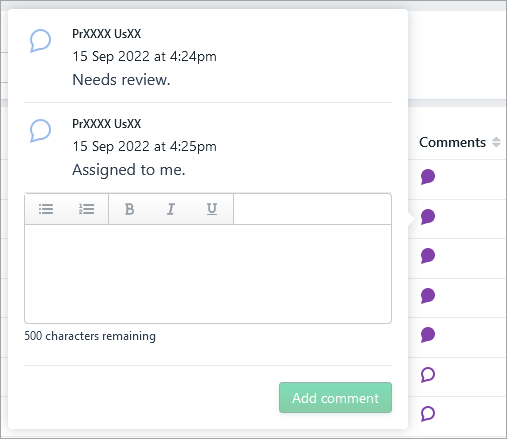507x439 pixels.
Task: Insert a numbered list in comment editor
Action: click(x=87, y=209)
